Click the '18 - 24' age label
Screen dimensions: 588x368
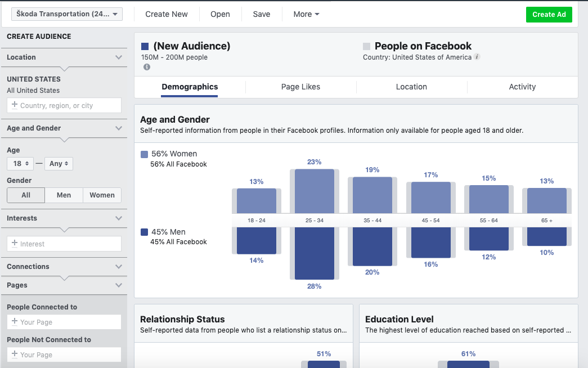click(257, 220)
